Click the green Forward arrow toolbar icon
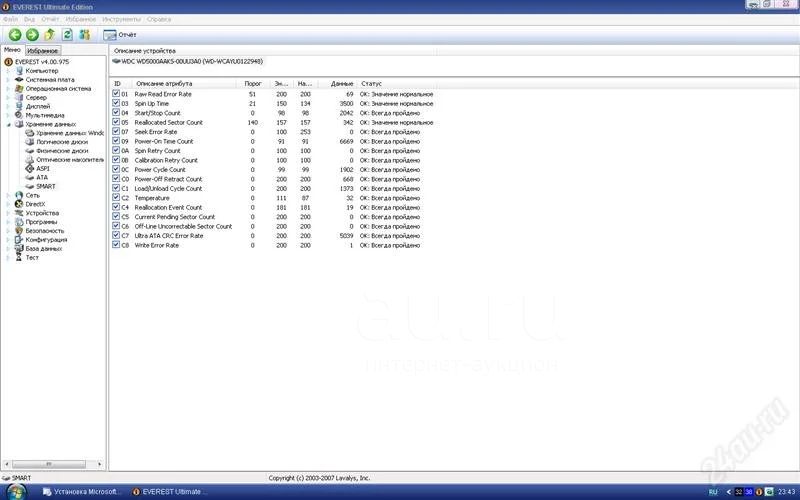 (x=32, y=35)
